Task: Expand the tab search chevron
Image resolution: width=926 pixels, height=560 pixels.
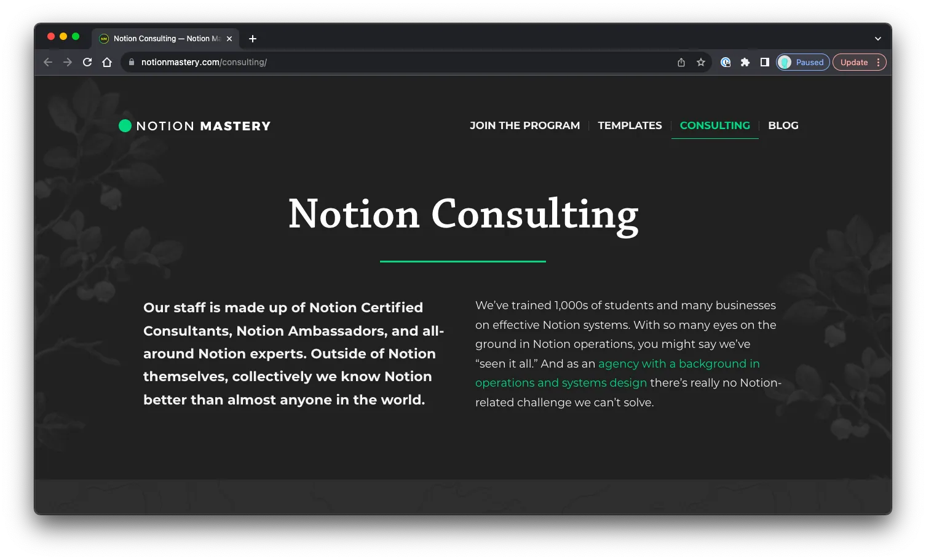Action: 878,39
